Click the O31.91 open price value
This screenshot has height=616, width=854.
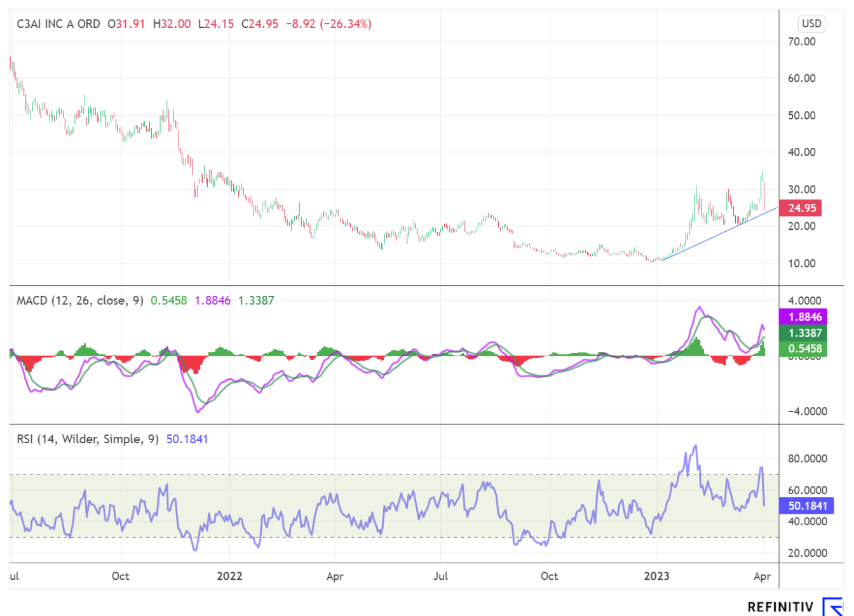pos(126,24)
